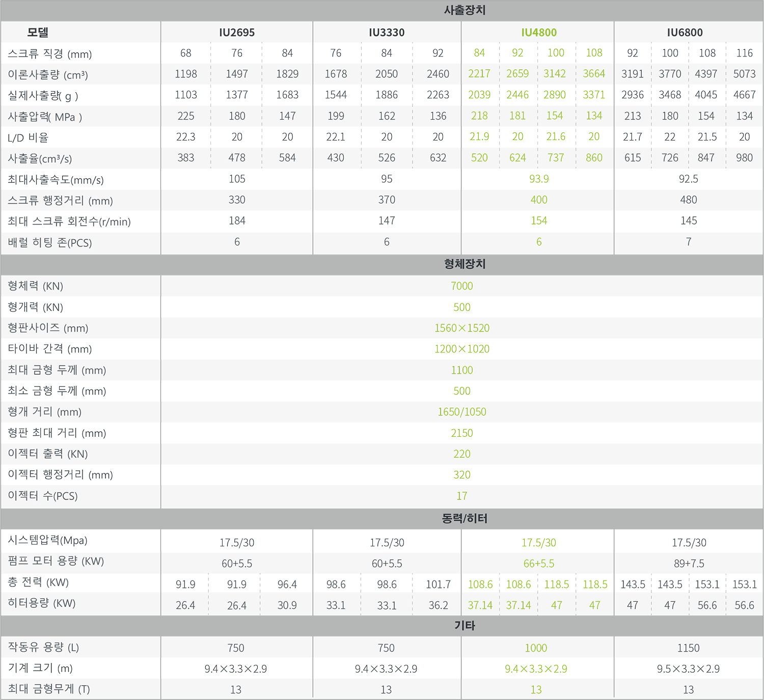Select the IU2695 model column header
The width and height of the screenshot is (764, 700).
click(x=237, y=33)
